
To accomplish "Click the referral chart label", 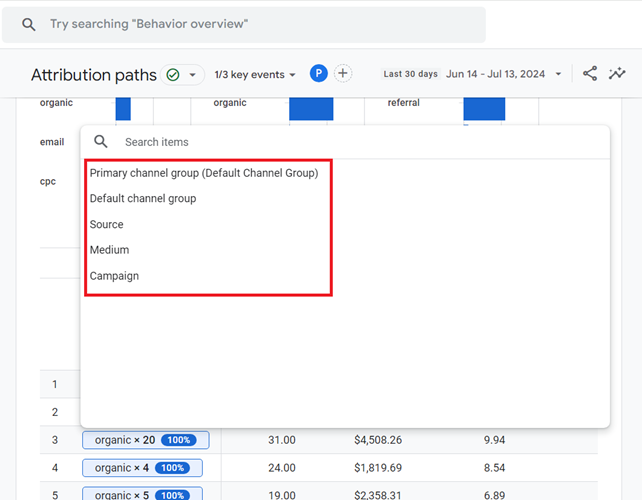I will pyautogui.click(x=404, y=103).
